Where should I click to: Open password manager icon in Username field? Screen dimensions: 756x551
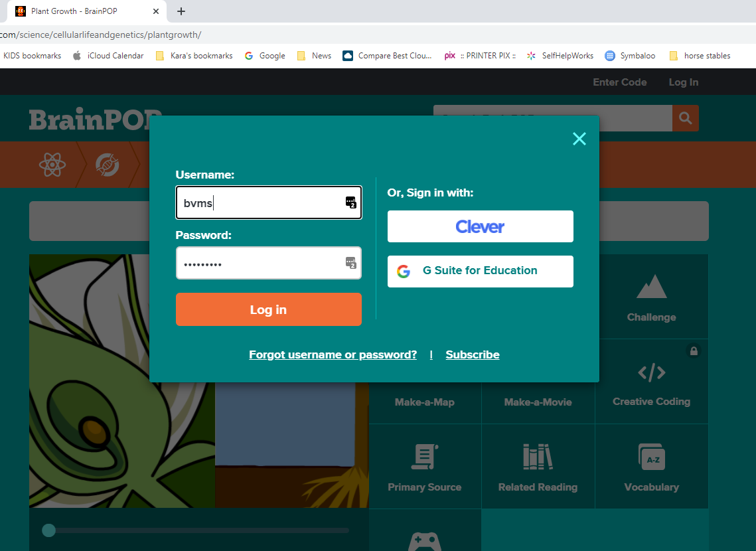pos(350,202)
